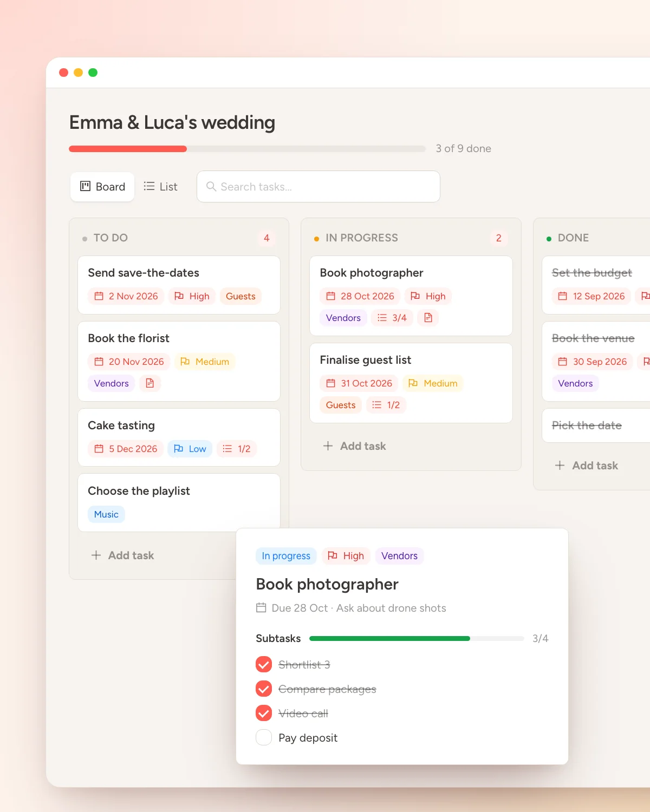This screenshot has height=812, width=650.
Task: Click the subtask 3/4 list icon on Book photographer
Action: click(x=382, y=318)
